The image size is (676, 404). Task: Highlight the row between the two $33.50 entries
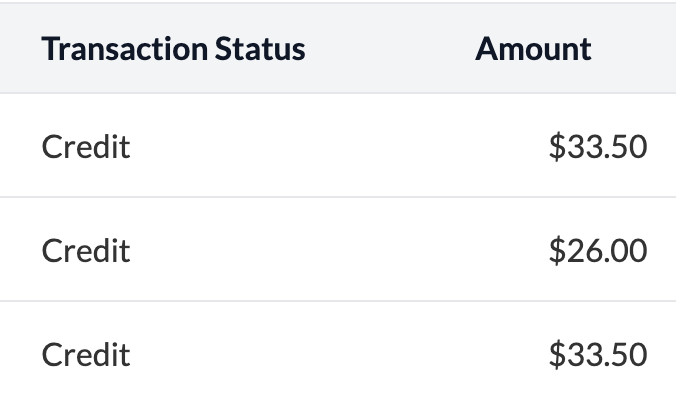pyautogui.click(x=338, y=250)
